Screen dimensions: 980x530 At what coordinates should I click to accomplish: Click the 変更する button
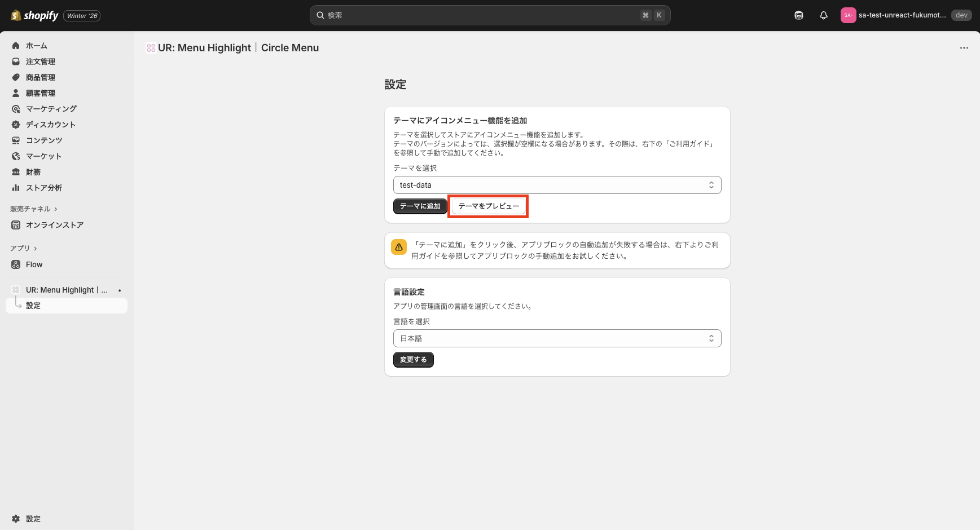[x=413, y=359]
